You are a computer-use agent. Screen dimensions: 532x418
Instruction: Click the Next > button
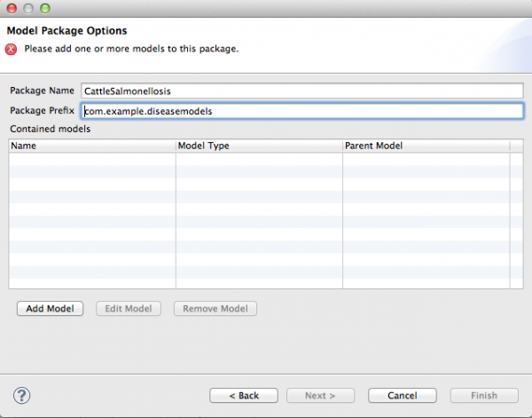point(320,396)
